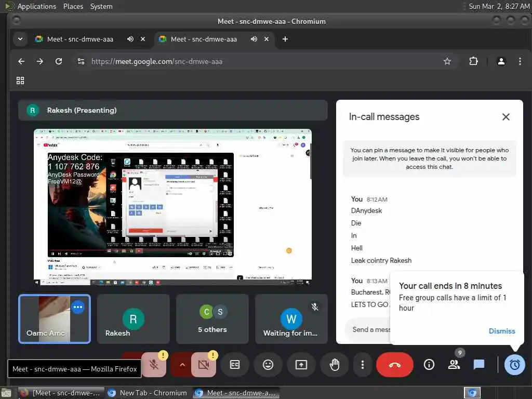The image size is (532, 399).
Task: Toggle the chat panel icon
Action: [478, 365]
